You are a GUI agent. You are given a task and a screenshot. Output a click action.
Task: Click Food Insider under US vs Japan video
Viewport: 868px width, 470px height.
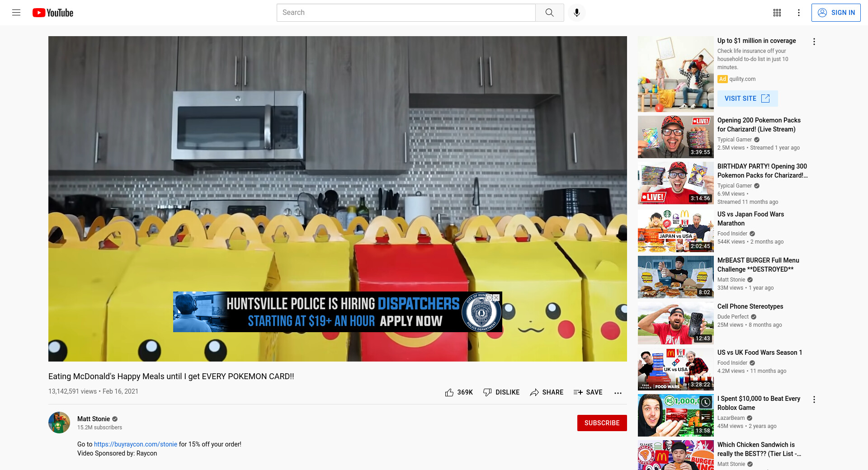tap(732, 234)
